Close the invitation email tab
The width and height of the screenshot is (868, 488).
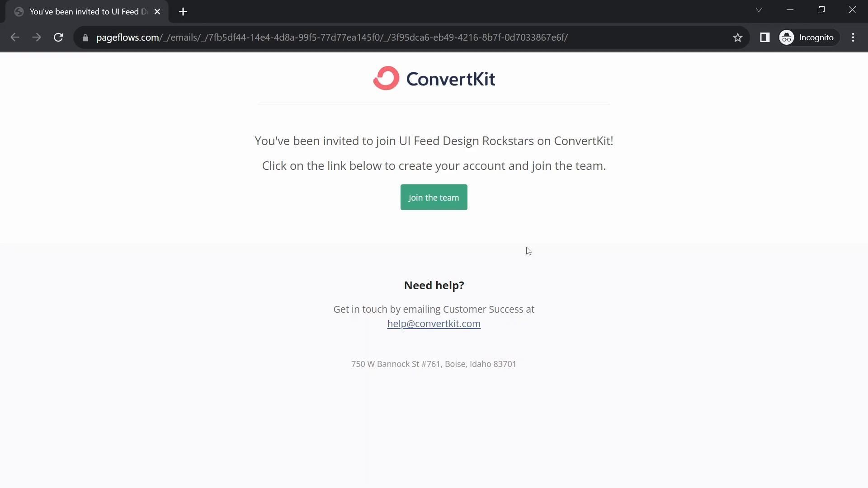[x=157, y=12]
